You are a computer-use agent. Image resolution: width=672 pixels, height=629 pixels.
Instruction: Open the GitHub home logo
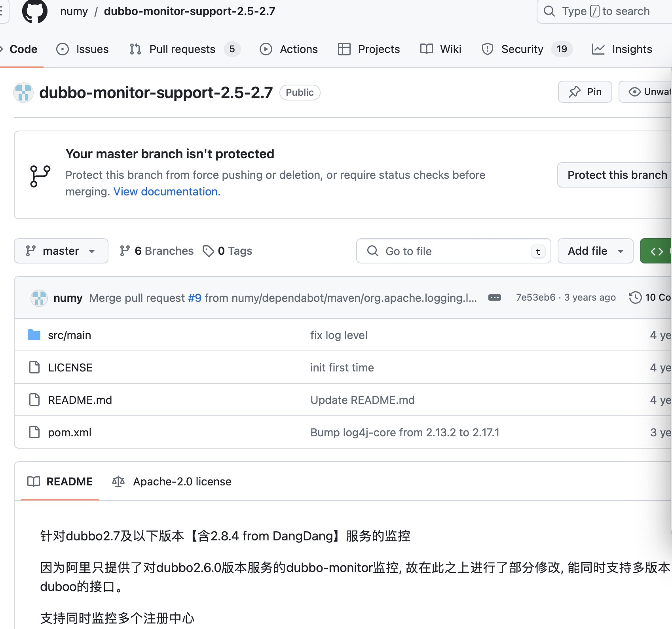(35, 11)
